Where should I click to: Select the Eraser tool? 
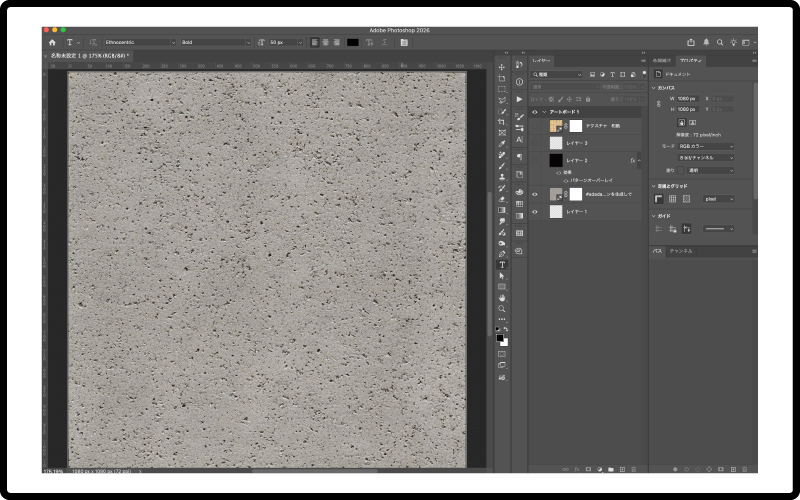(x=502, y=198)
